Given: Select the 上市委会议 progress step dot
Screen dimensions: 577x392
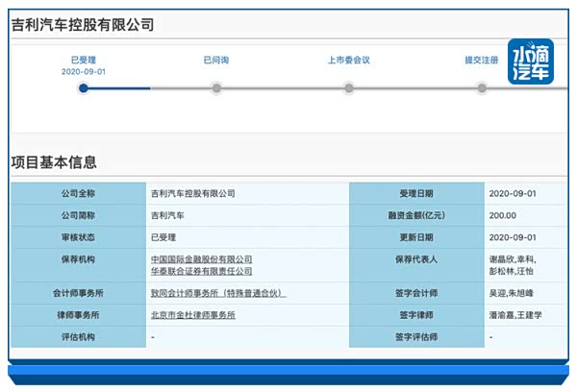Looking at the screenshot, I should pyautogui.click(x=348, y=88).
